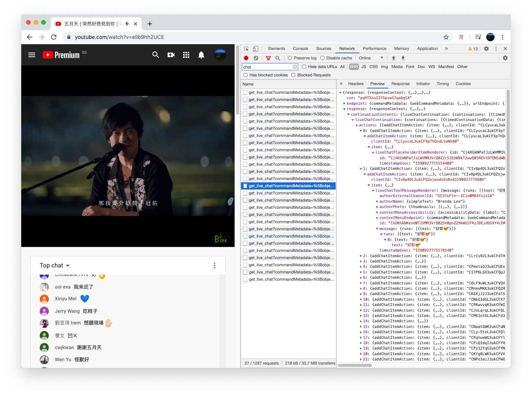Open DevTools settings gear
Image resolution: width=532 pixels, height=396 pixels.
pyautogui.click(x=486, y=49)
